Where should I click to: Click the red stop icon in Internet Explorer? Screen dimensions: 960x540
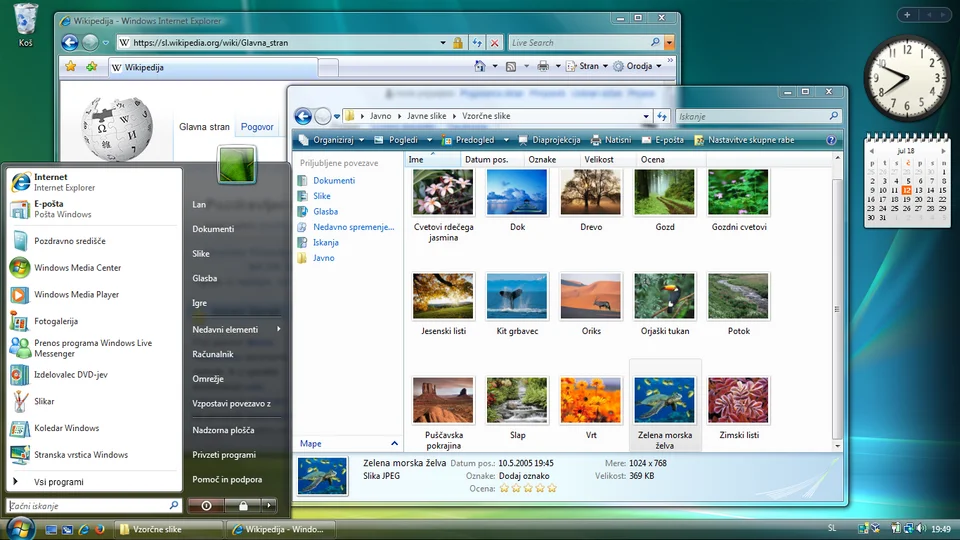click(x=495, y=43)
